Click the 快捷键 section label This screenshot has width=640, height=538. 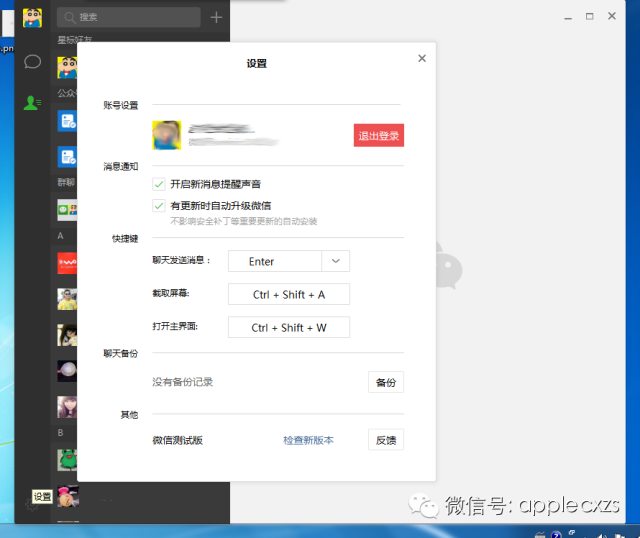tap(125, 238)
